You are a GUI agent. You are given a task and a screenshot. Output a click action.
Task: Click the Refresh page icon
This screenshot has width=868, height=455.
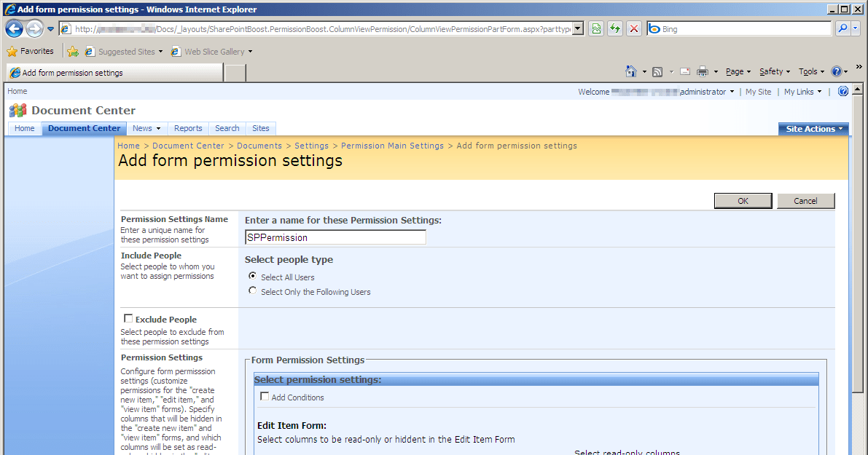(614, 28)
